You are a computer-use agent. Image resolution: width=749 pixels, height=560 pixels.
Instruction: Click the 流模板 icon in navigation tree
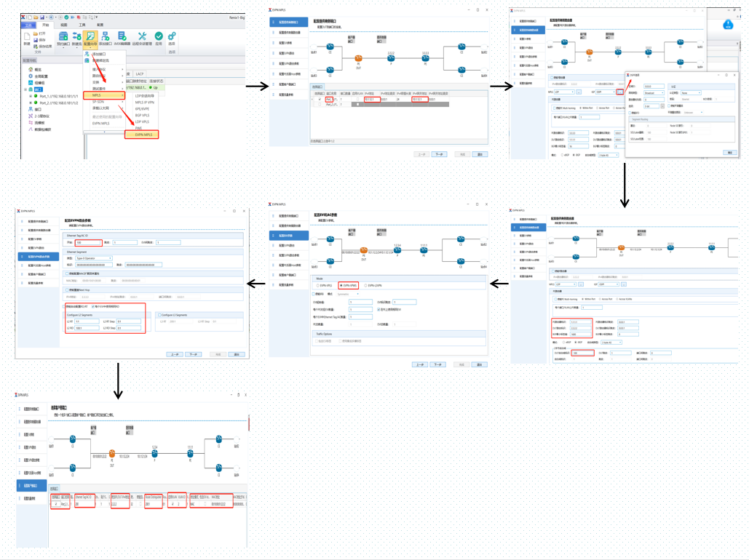pyautogui.click(x=31, y=123)
